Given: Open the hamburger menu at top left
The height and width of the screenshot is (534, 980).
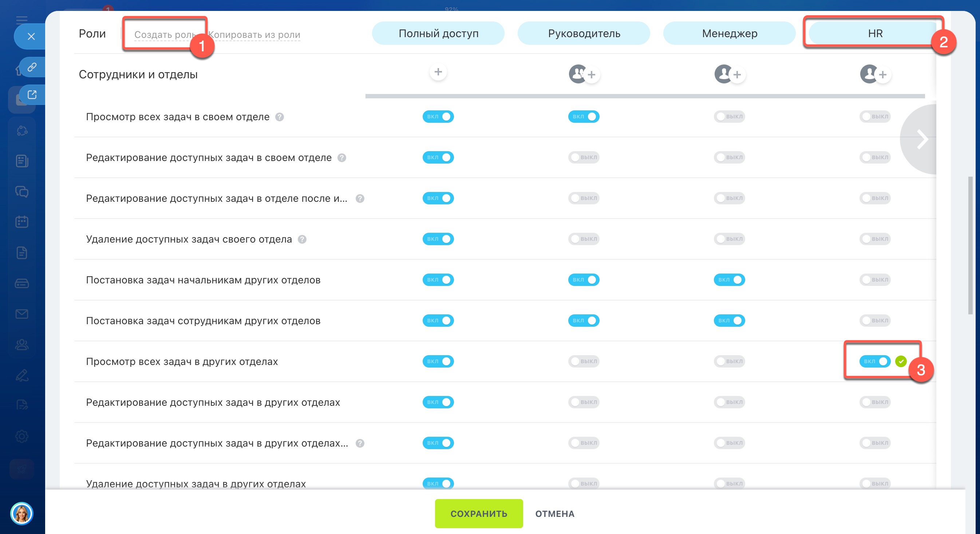Looking at the screenshot, I should [x=22, y=20].
